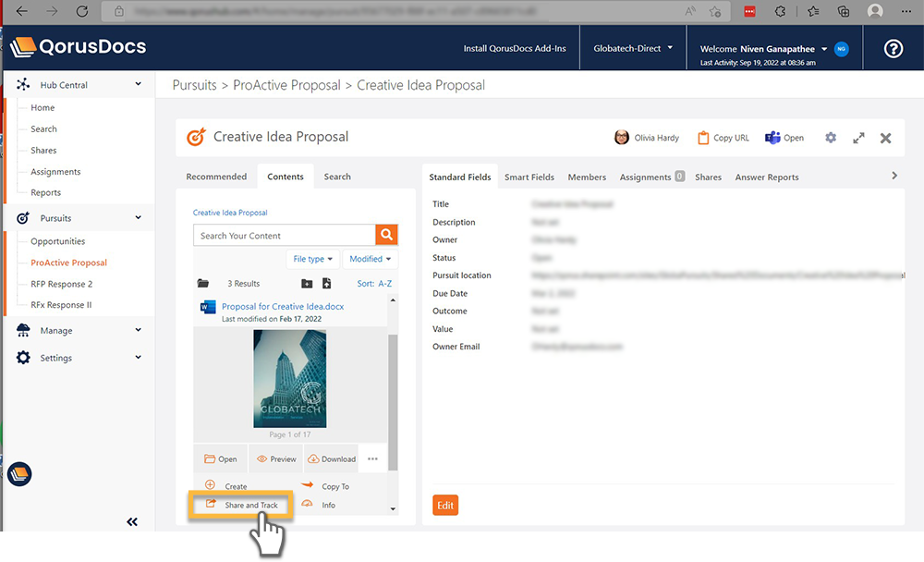Screen dimensions: 924x562
Task: Click the folder icon beside 3 Results
Action: (x=202, y=283)
